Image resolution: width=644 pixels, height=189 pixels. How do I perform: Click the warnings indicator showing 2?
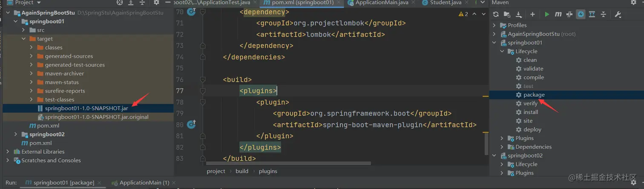tap(463, 14)
